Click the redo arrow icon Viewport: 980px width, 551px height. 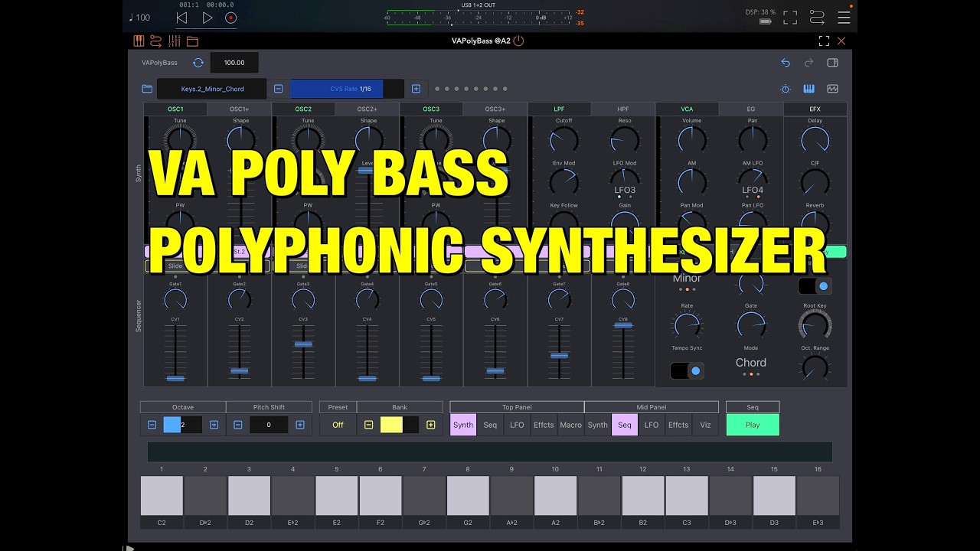tap(808, 63)
